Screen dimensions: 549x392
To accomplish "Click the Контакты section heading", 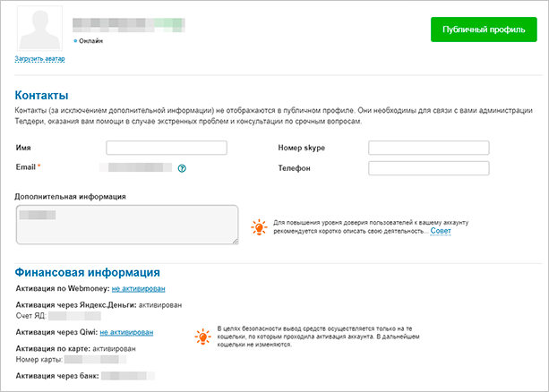I will pyautogui.click(x=42, y=95).
